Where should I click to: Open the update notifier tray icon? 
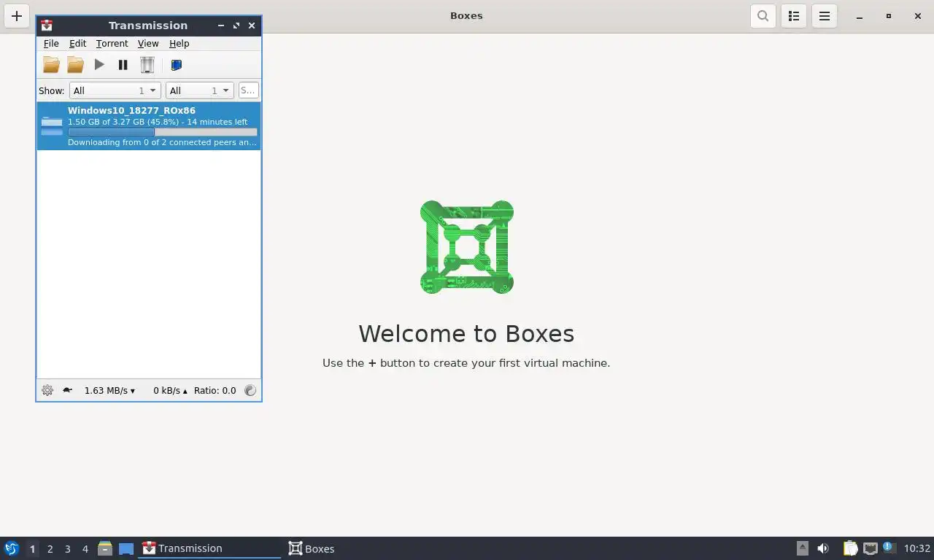[889, 547]
